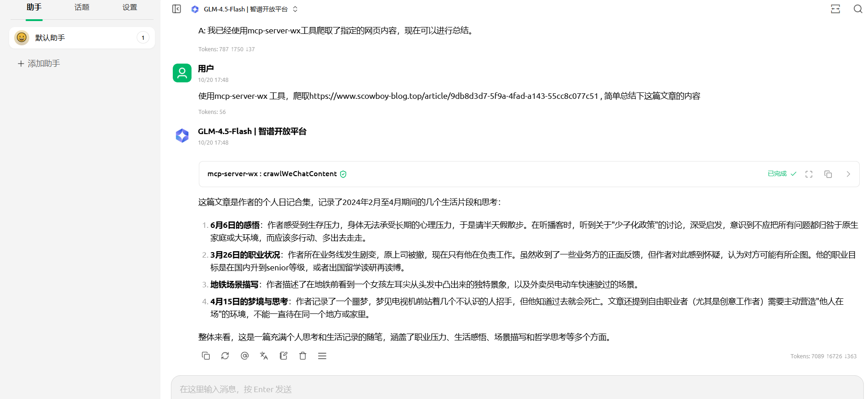Click the user message containing the scowboy-blog URL

tap(449, 96)
